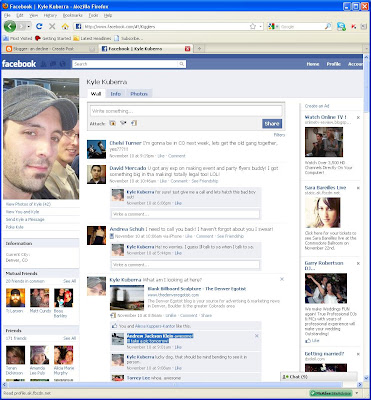
Task: Click the Facebook search magnifier button
Action: click(x=182, y=64)
